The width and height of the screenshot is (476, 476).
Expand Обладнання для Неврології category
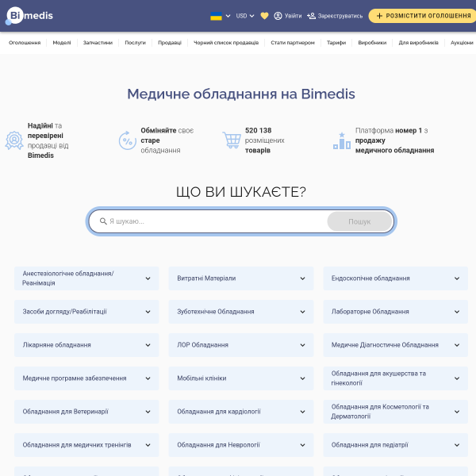tap(241, 445)
